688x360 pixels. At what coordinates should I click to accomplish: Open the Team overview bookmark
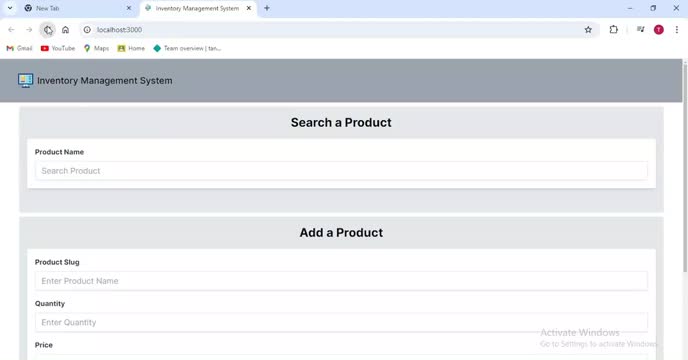(x=187, y=48)
